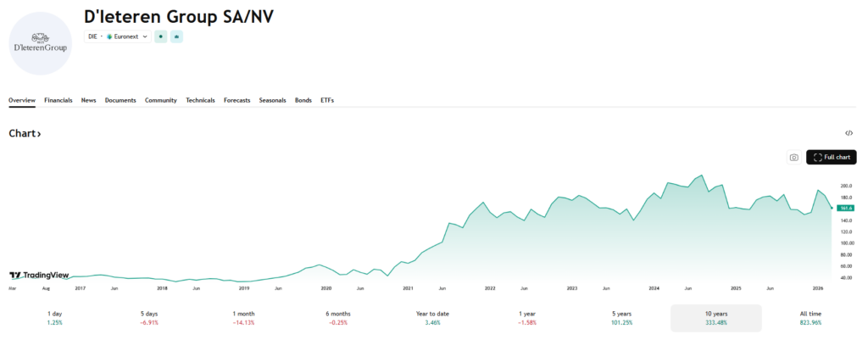The width and height of the screenshot is (868, 340).
Task: Open the ETFs tab
Action: (x=327, y=100)
